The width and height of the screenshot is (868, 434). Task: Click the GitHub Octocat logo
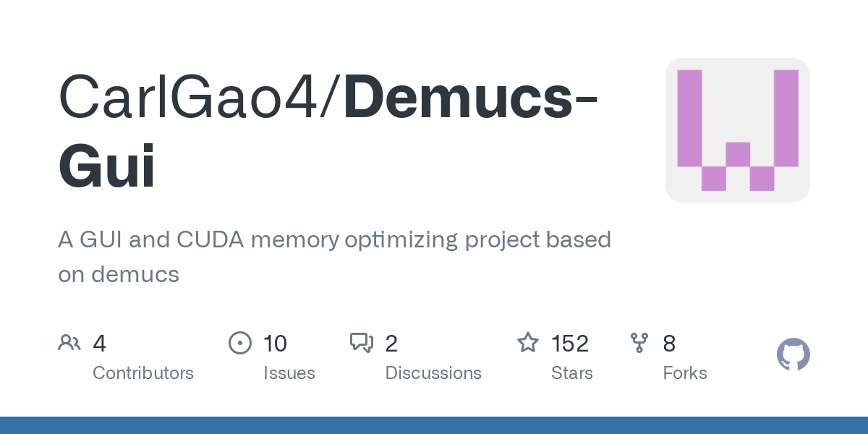[x=793, y=355]
